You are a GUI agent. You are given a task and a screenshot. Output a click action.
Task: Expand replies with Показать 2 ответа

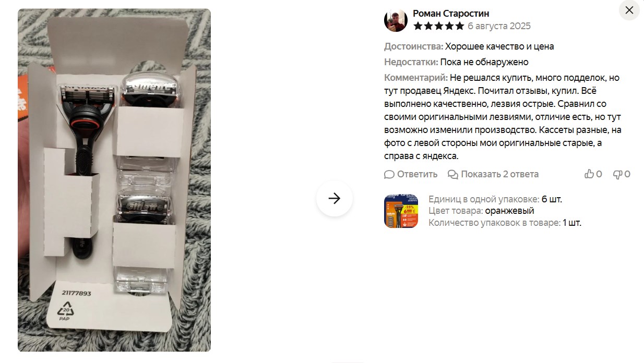point(499,174)
